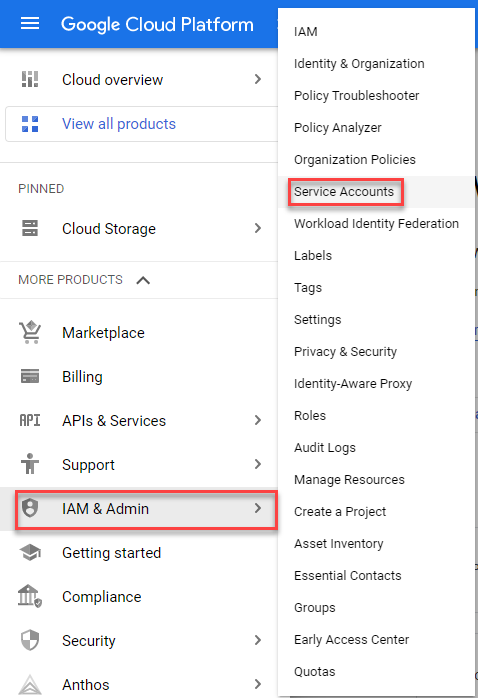Click the IAM & Admin shield icon
478x698 pixels.
point(30,508)
